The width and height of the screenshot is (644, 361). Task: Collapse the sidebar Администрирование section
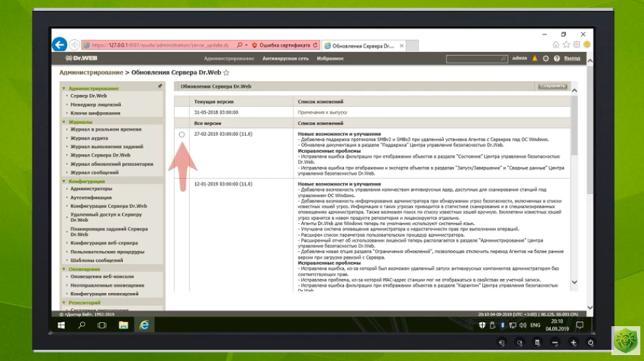pos(64,88)
